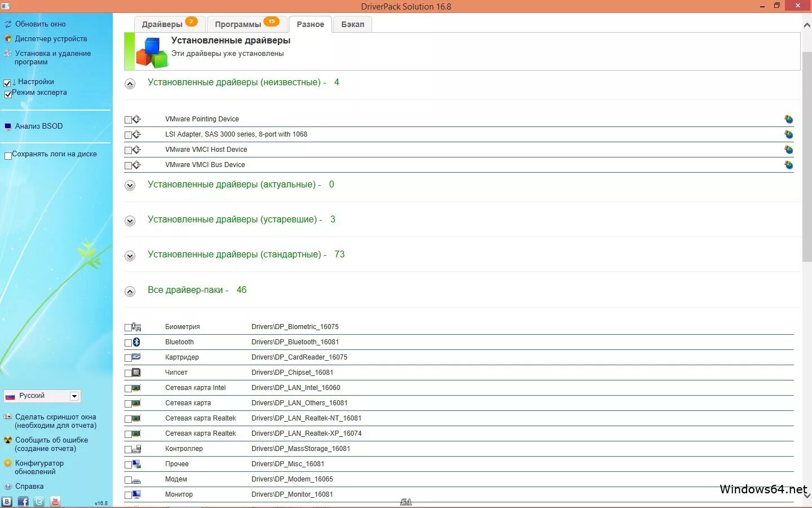The width and height of the screenshot is (812, 508).
Task: Expand the актуальные installed drivers section
Action: point(130,185)
